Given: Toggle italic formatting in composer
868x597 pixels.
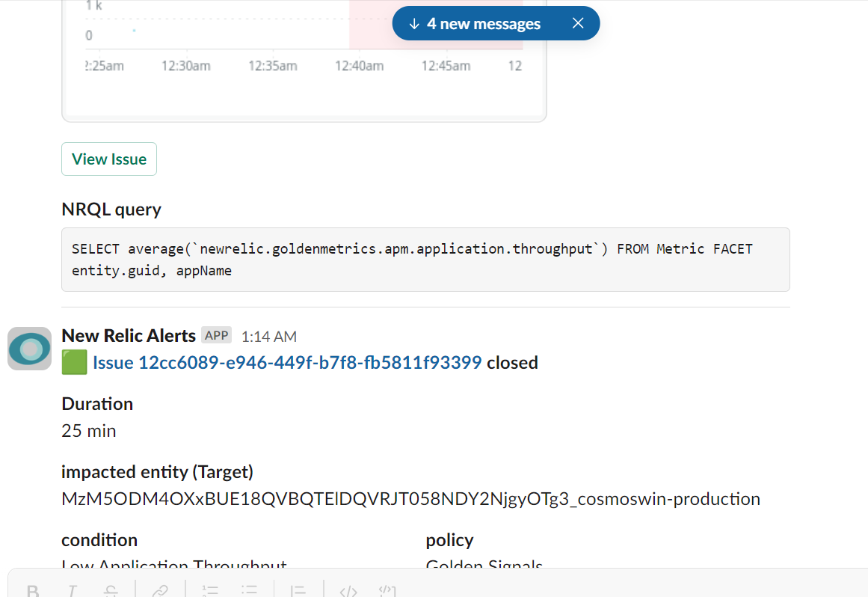Looking at the screenshot, I should coord(72,591).
